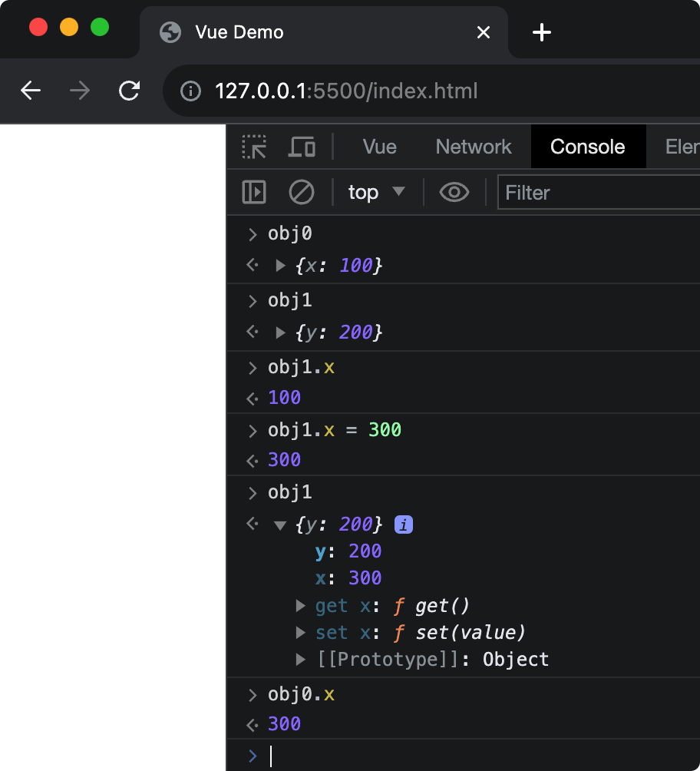Open live expression eye icon
This screenshot has width=700, height=771.
[x=454, y=192]
